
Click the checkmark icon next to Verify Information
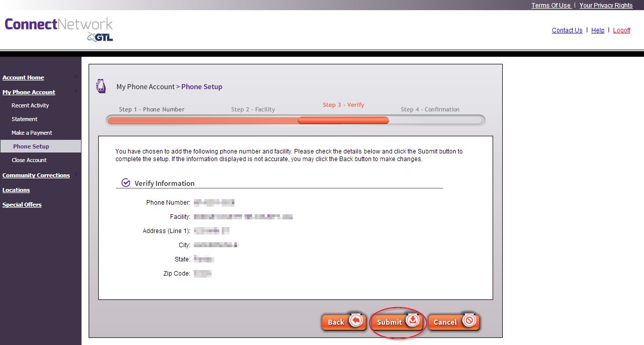click(126, 183)
